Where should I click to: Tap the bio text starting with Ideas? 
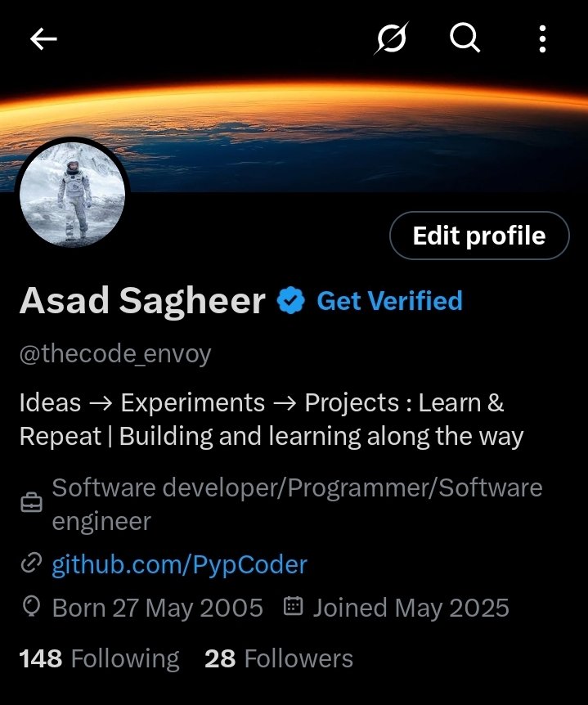[272, 419]
